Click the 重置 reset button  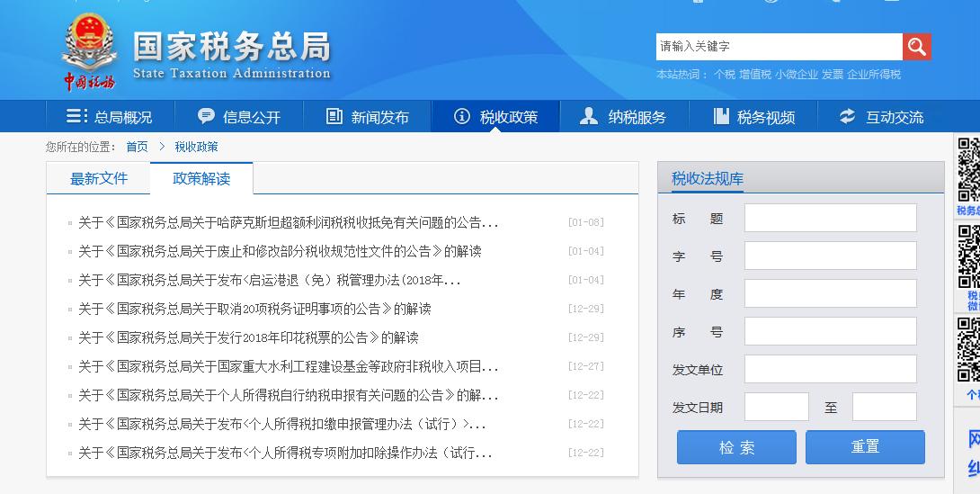865,447
